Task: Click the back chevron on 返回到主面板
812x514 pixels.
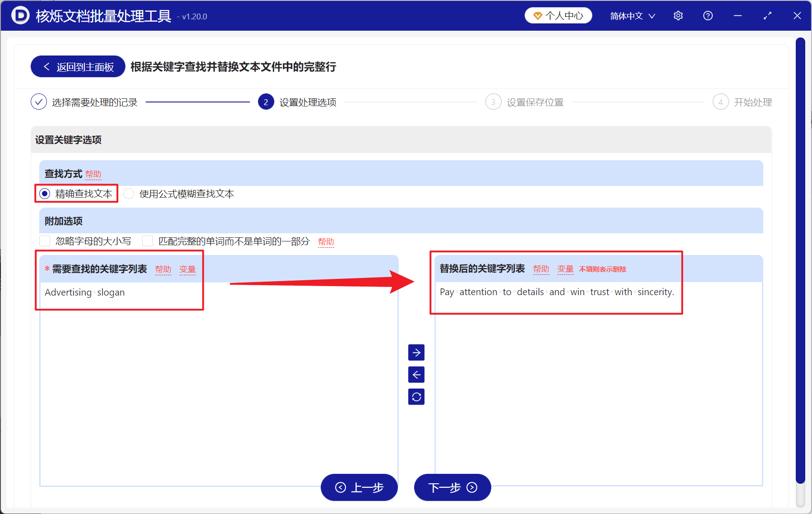Action: coord(46,66)
